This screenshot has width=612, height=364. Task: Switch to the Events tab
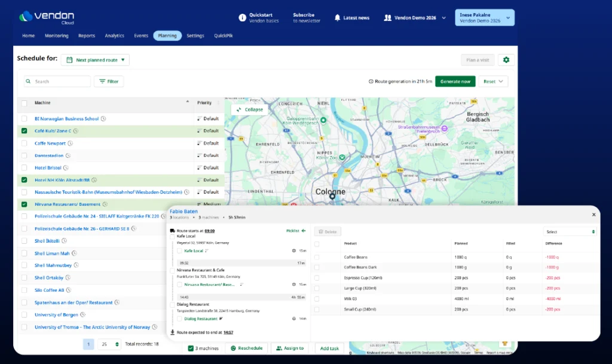[x=141, y=35]
